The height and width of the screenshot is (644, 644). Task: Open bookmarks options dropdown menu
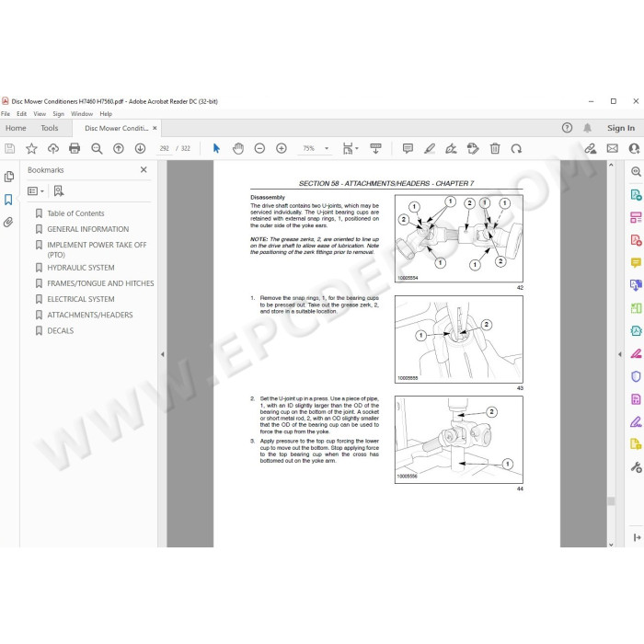pos(36,191)
